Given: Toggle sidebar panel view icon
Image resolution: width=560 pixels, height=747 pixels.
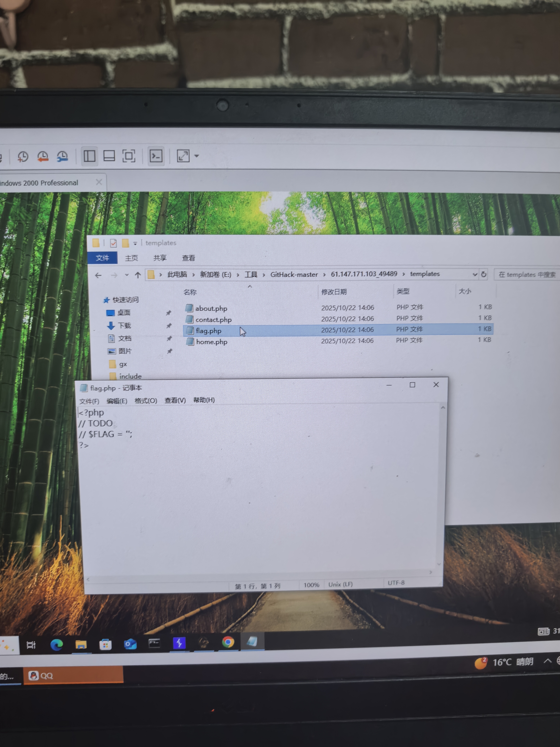Looking at the screenshot, I should [x=90, y=156].
